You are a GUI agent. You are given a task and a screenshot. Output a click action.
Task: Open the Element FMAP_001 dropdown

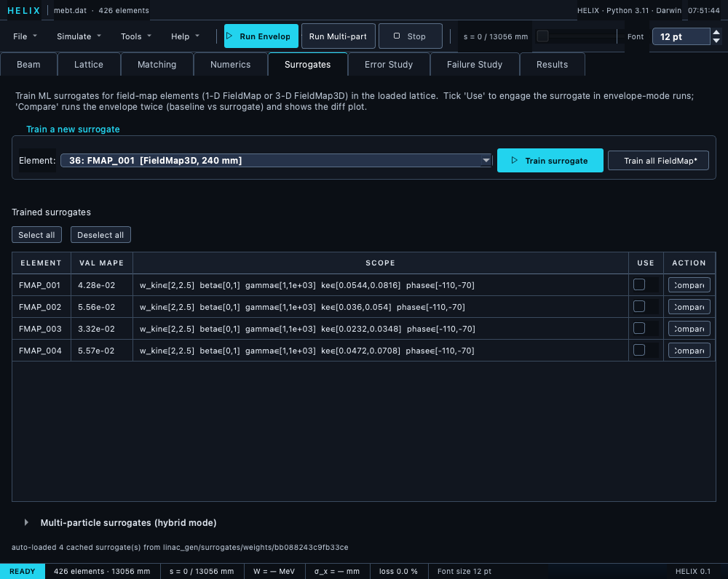point(276,161)
